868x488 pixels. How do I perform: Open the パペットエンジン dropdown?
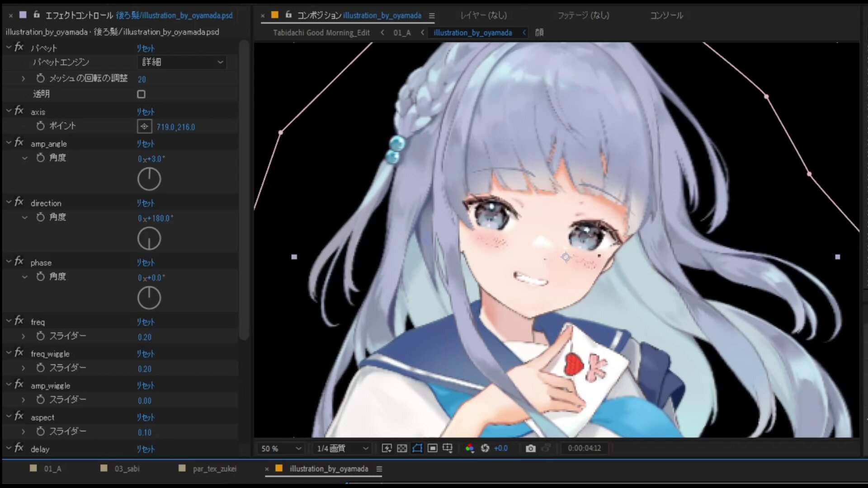click(x=181, y=62)
